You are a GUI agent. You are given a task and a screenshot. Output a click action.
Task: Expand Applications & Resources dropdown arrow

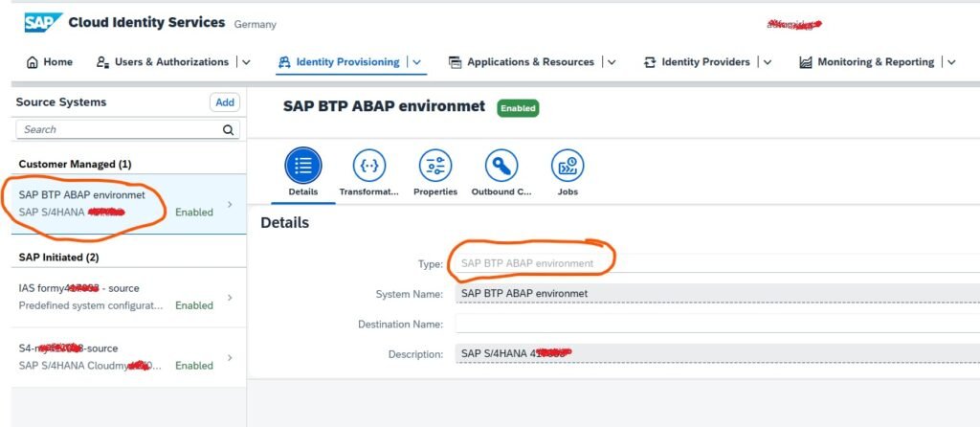coord(612,62)
